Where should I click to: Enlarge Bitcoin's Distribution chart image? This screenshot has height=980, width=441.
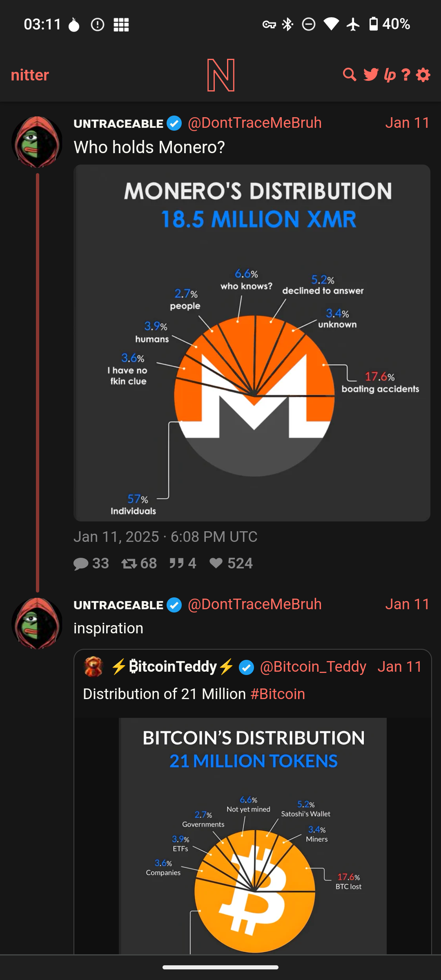[252, 837]
